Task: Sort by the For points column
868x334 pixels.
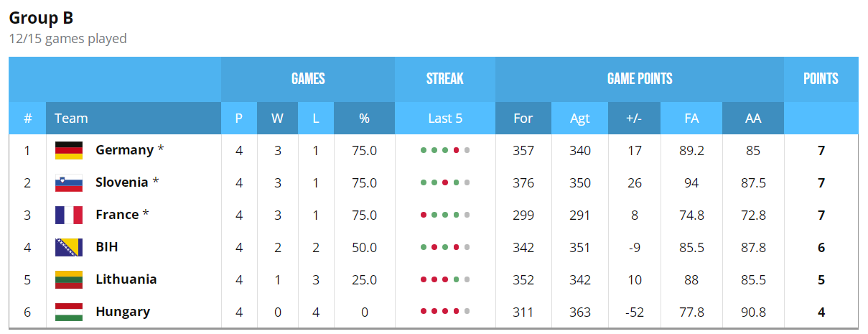Action: click(x=523, y=119)
